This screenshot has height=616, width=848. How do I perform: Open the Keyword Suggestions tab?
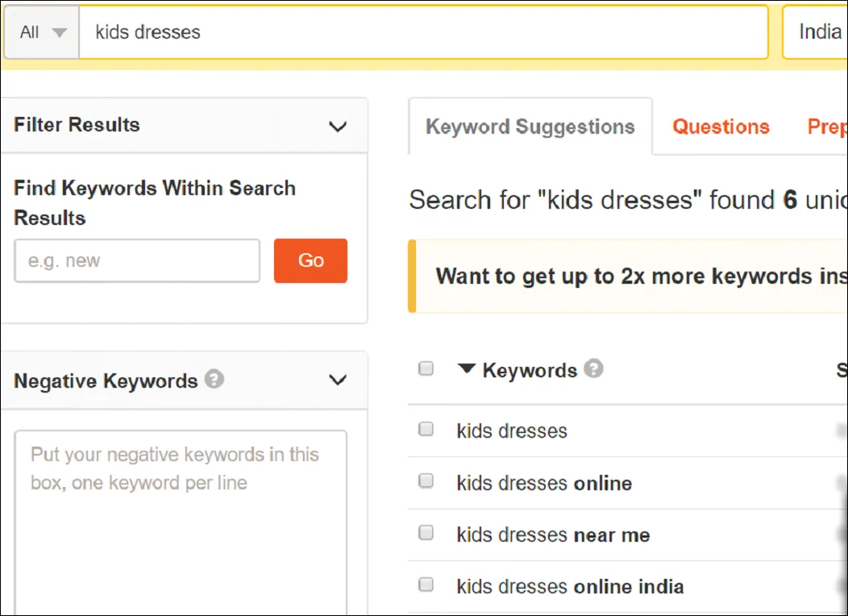530,127
